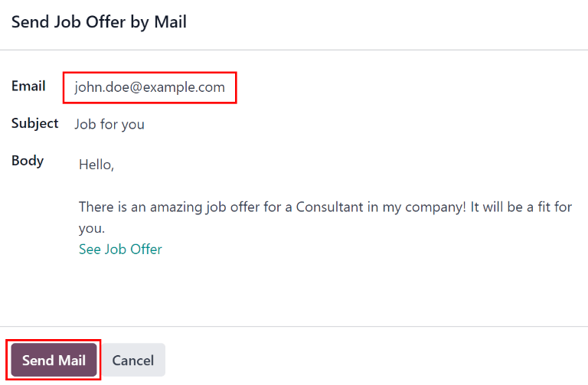Screen dimensions: 588x385
Task: Click 'you.' on the body's wrapped line
Action: point(91,228)
